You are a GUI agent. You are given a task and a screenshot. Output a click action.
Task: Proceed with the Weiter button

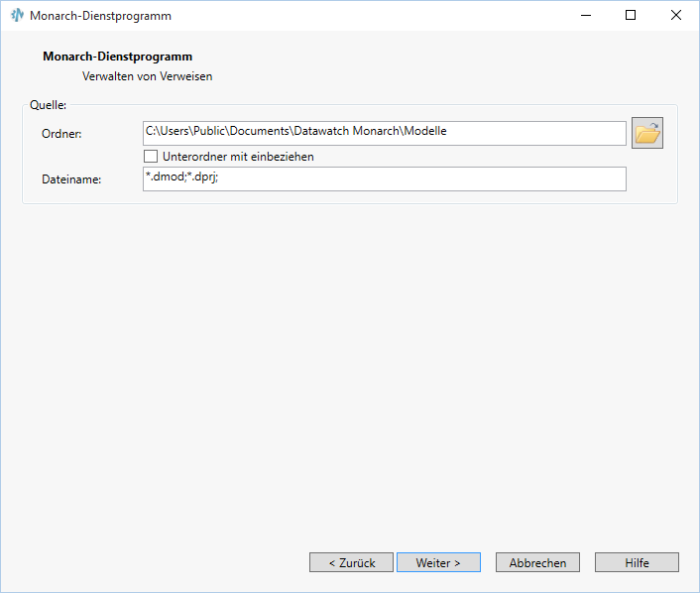[x=438, y=562]
